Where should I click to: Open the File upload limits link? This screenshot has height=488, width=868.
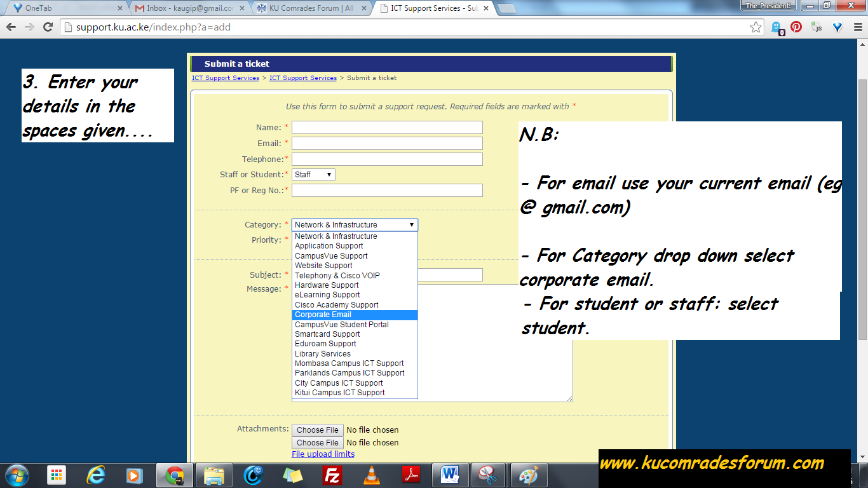pos(323,454)
